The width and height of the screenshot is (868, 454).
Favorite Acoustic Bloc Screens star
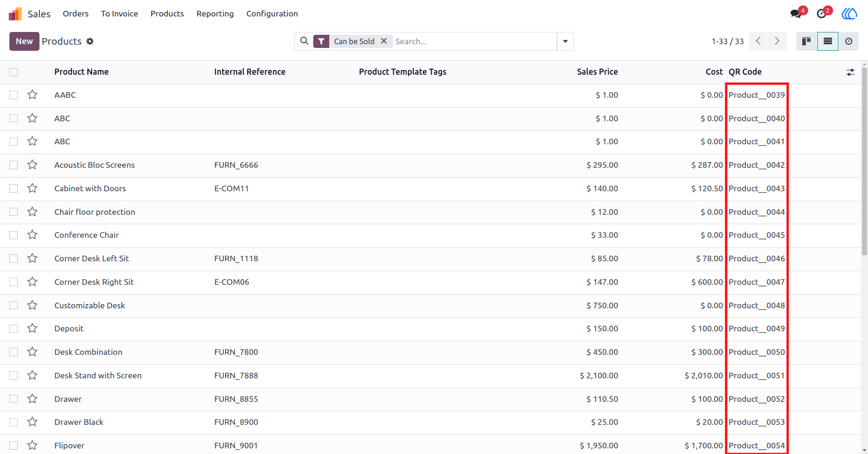point(32,165)
